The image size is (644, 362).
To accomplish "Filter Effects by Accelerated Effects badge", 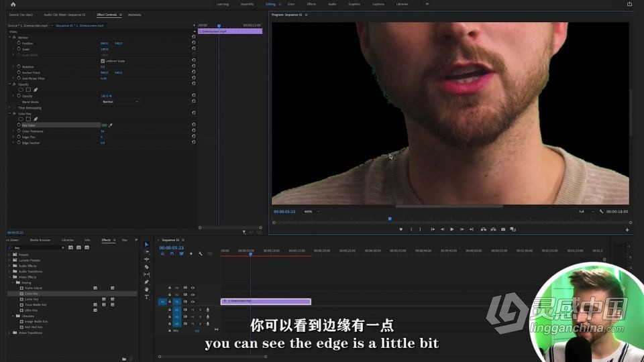I will click(x=70, y=247).
